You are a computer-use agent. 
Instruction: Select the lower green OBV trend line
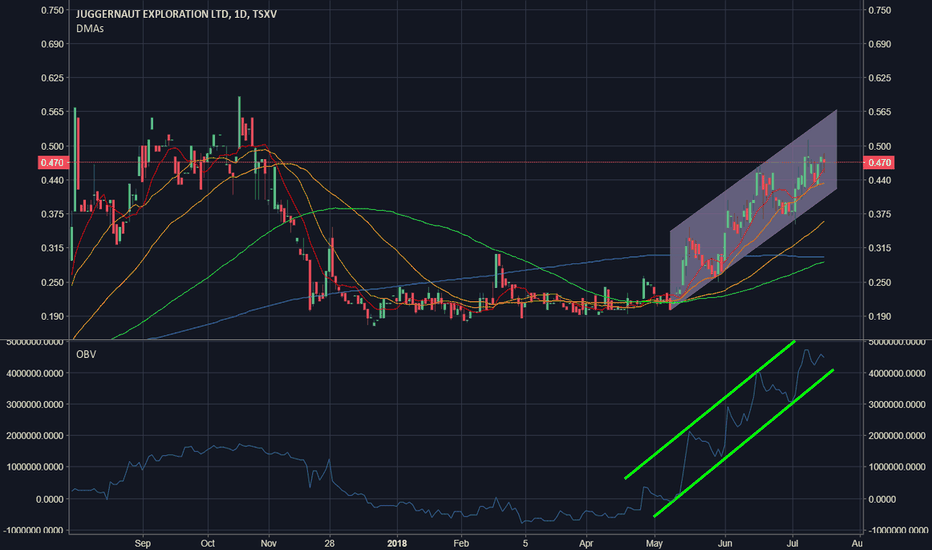pos(744,443)
